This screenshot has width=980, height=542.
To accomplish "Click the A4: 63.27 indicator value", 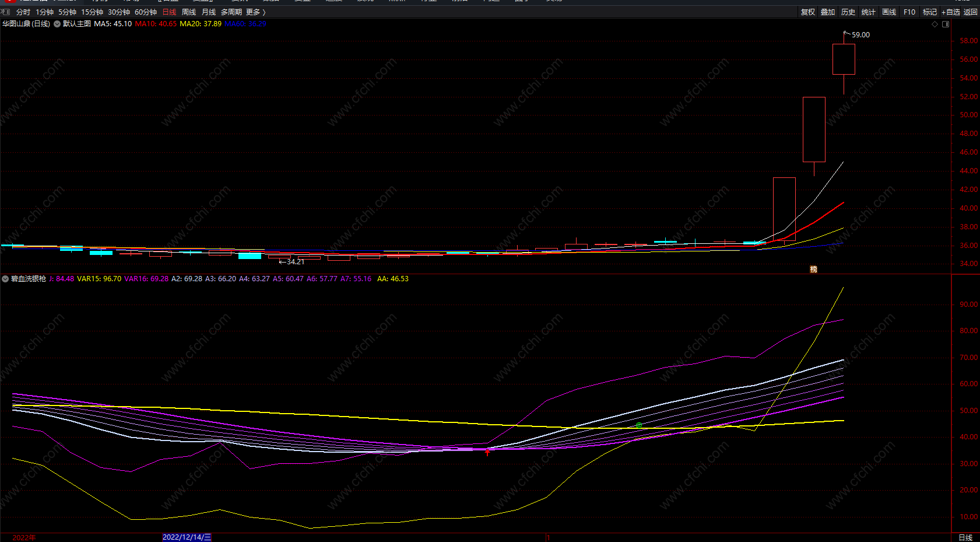I will click(255, 279).
